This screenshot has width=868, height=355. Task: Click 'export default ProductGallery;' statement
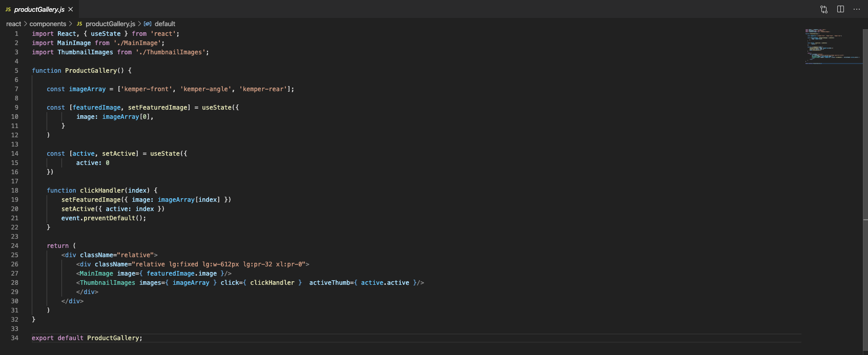click(x=87, y=338)
